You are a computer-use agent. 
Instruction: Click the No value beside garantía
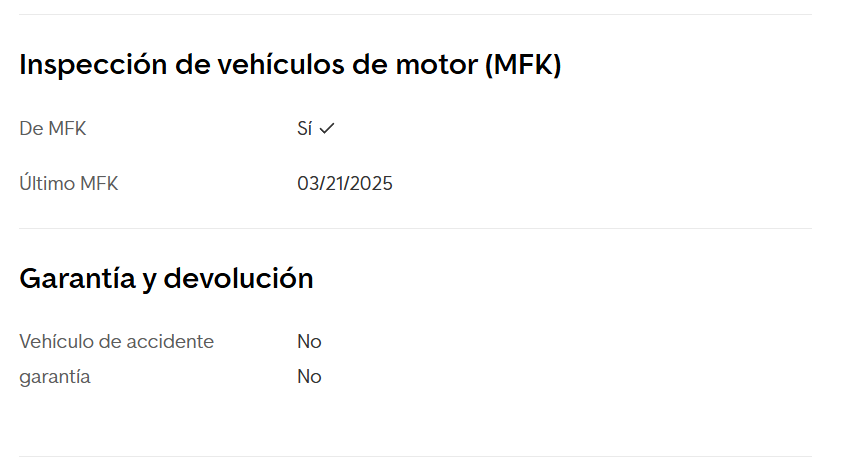(309, 377)
